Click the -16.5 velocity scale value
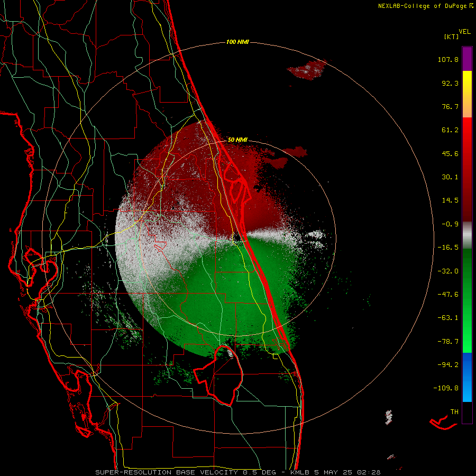 click(x=448, y=248)
